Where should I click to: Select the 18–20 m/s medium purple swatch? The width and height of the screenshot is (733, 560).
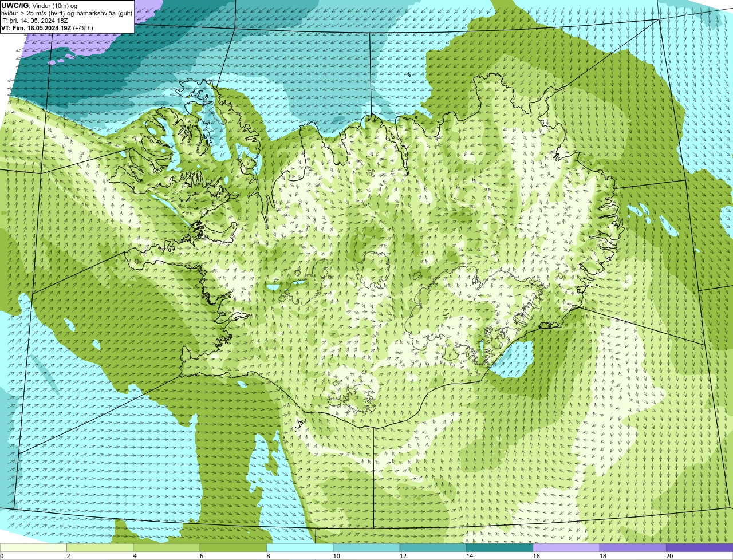tap(633, 547)
